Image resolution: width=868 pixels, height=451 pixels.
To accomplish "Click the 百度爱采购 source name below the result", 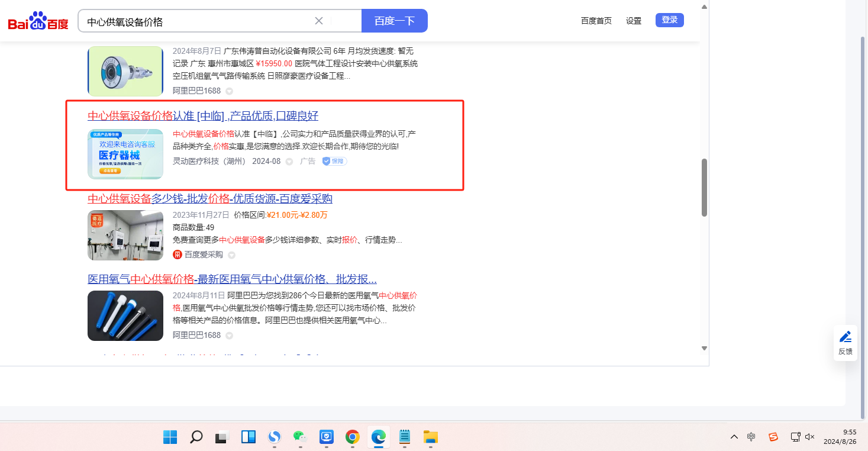I will [204, 255].
